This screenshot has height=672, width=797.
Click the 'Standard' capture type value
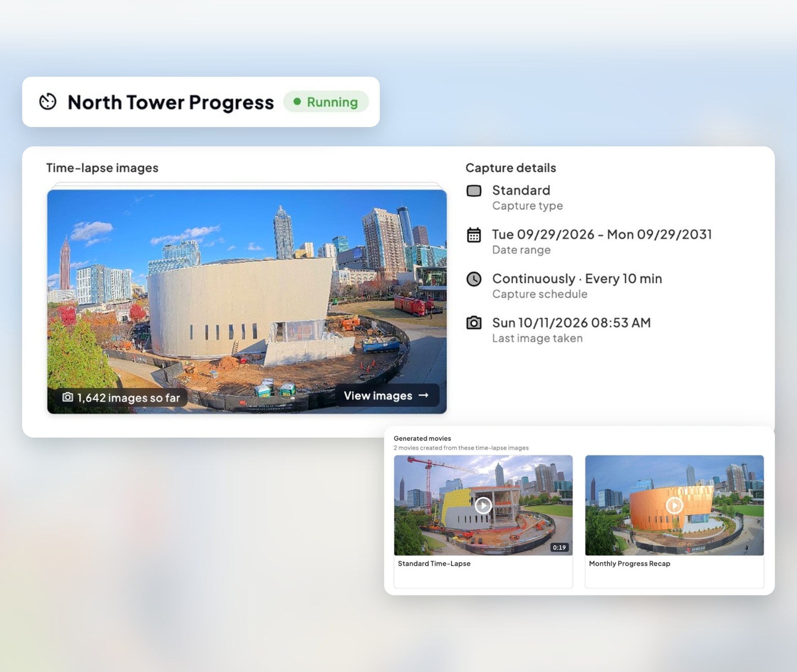(521, 190)
